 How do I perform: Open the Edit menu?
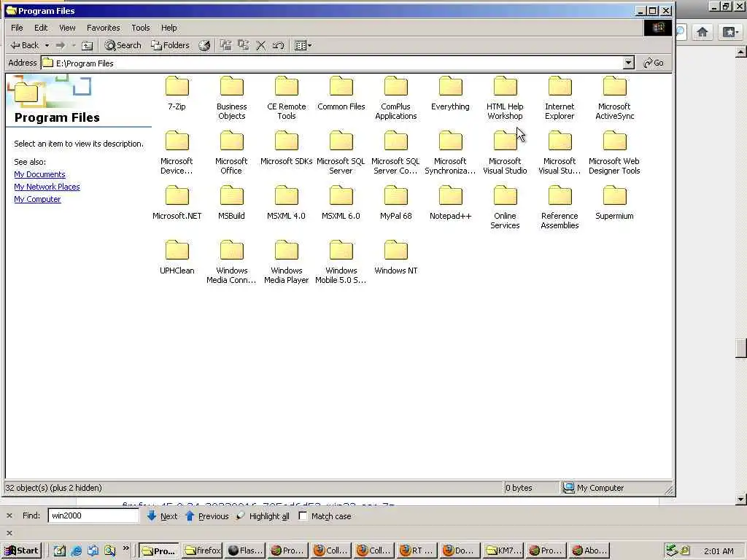pos(41,28)
